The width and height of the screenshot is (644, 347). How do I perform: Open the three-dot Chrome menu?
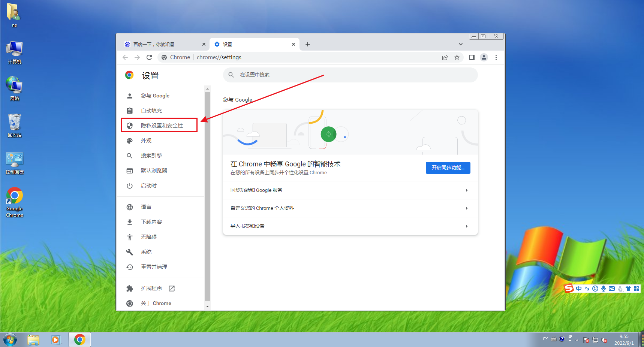point(496,57)
